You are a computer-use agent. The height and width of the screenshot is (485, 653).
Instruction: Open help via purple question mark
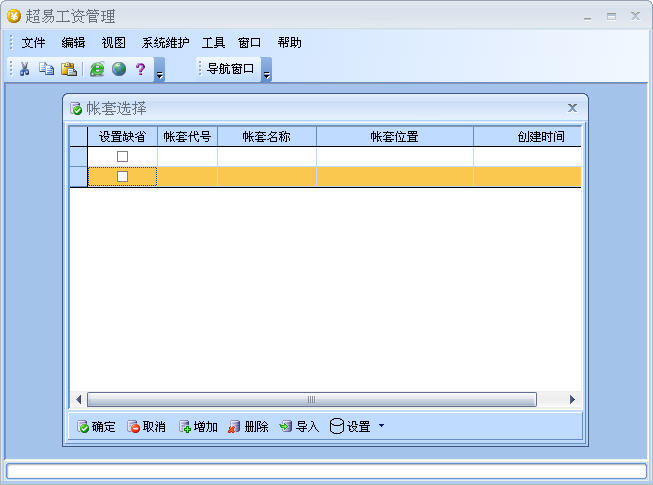(x=141, y=69)
